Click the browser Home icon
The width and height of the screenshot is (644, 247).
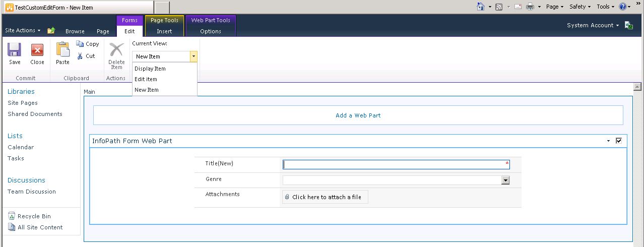pos(481,7)
